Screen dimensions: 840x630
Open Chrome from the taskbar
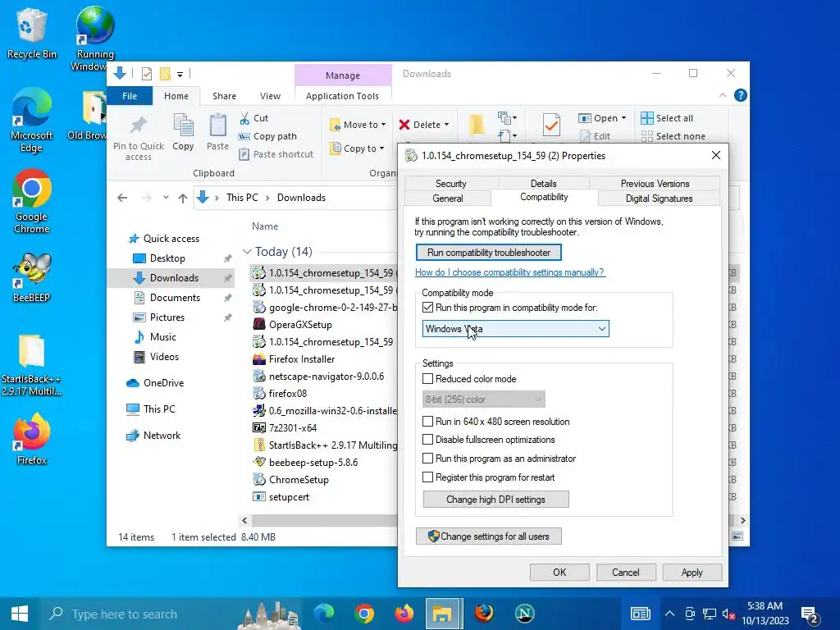click(363, 614)
